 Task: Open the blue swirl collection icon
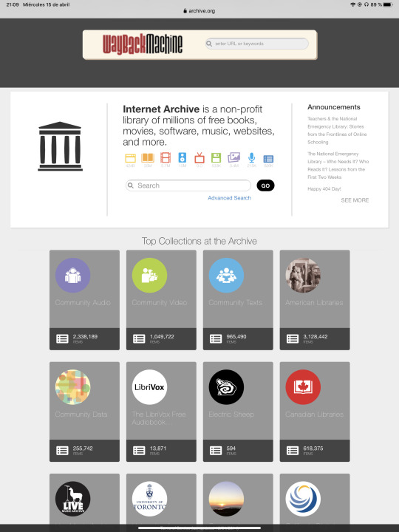point(303,499)
